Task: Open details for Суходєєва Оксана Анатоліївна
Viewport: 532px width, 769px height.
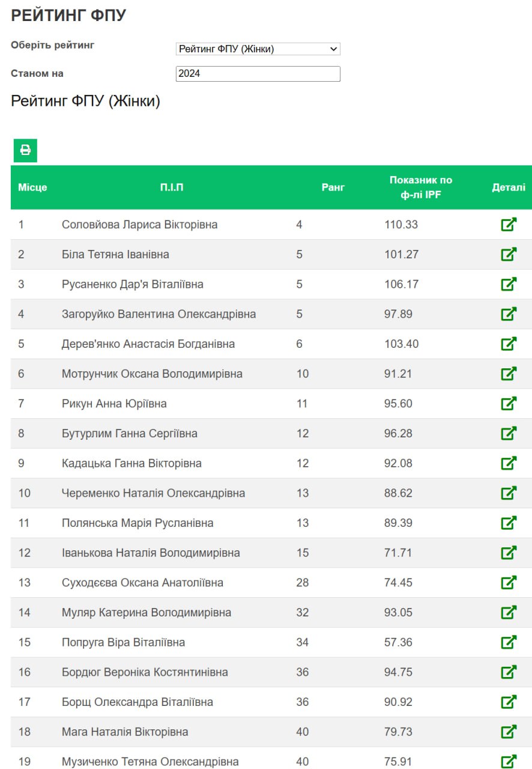Action: click(509, 583)
